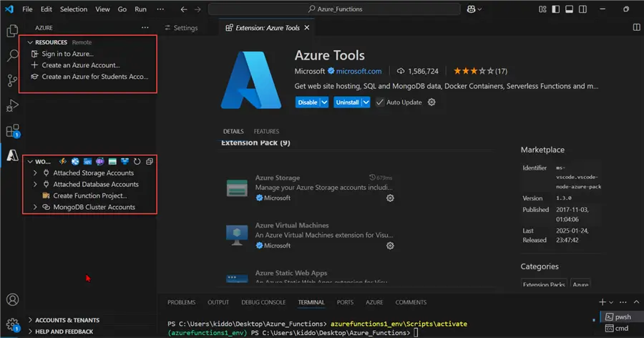Add a new terminal with plus icon
The image size is (644, 338).
coord(602,302)
